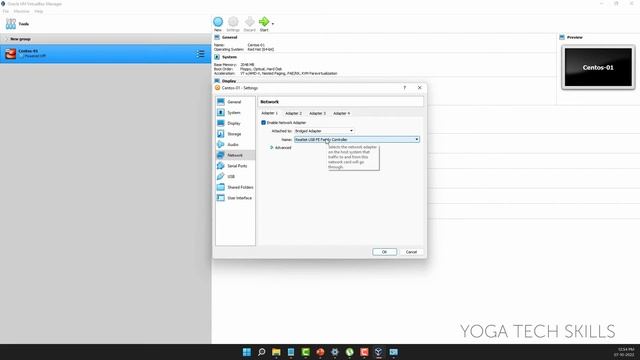Open the Tools icon in left pane
The height and width of the screenshot is (360, 640).
pos(11,24)
